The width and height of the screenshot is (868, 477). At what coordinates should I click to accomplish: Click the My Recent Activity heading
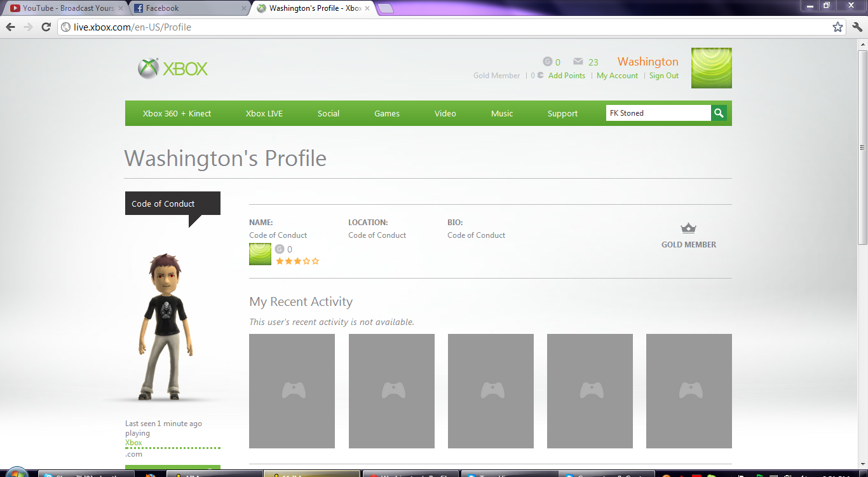301,301
